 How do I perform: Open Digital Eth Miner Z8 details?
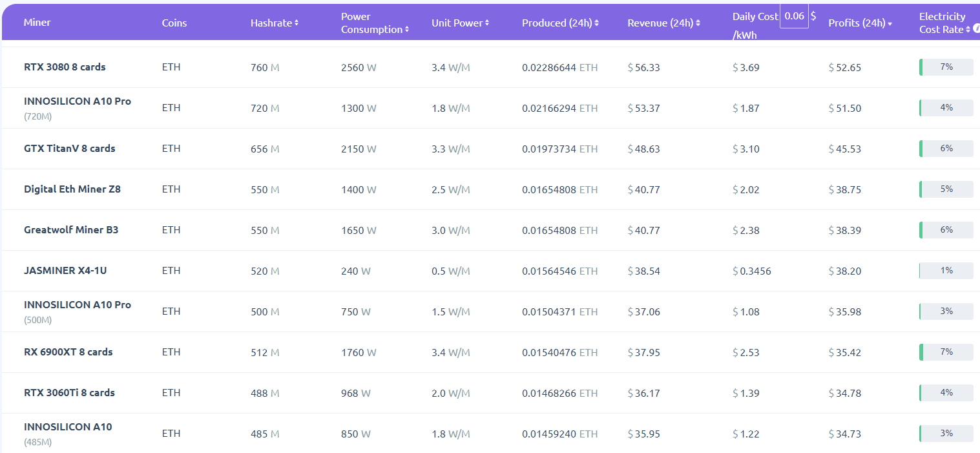click(72, 189)
